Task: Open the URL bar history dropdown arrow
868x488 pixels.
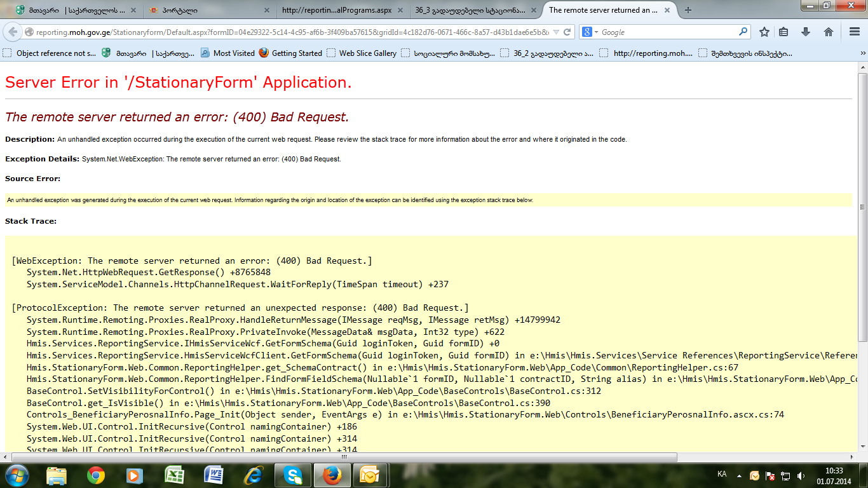Action: pyautogui.click(x=556, y=32)
